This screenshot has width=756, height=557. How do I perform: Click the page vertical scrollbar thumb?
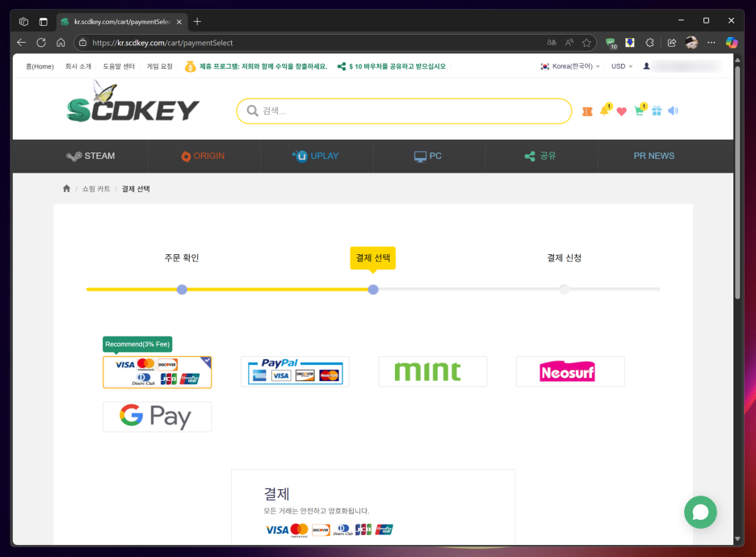pyautogui.click(x=737, y=182)
